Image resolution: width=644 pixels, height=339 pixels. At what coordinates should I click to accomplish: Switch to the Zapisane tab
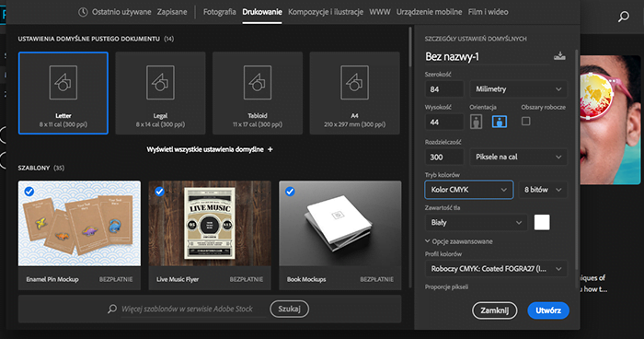point(172,12)
